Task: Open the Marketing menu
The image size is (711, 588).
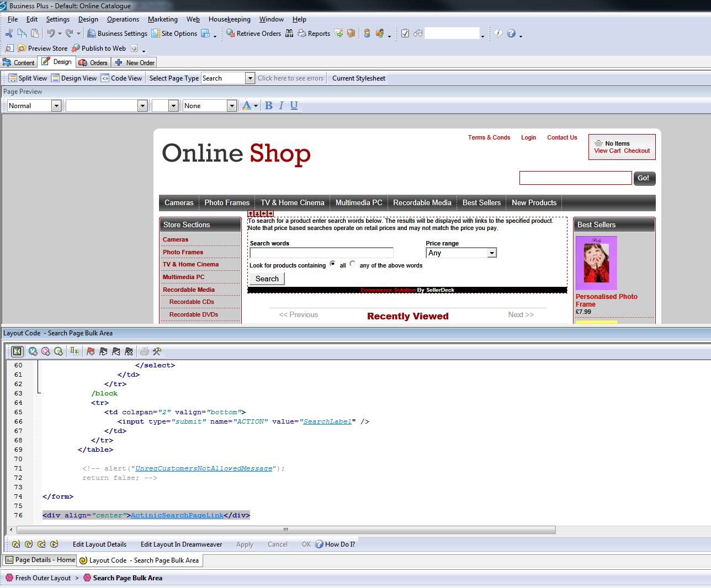Action: pyautogui.click(x=162, y=19)
